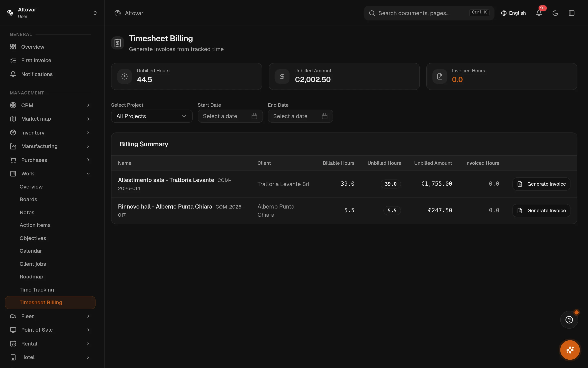Click the Timesheet Billing receipt header icon
The width and height of the screenshot is (588, 368).
[x=118, y=43]
